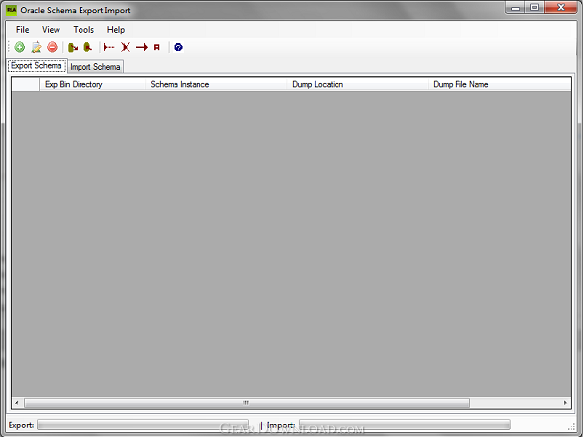
Task: Click the small dark red R icon
Action: pos(157,47)
